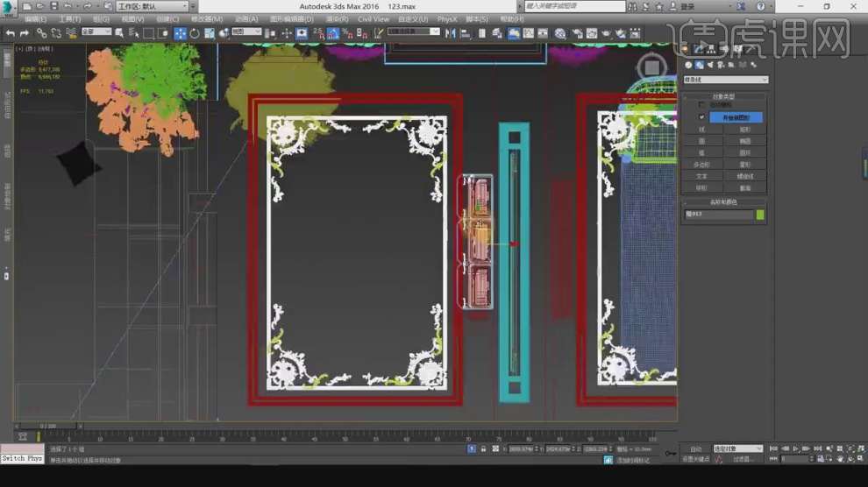Click the 文本 text shape button
The image size is (868, 487).
click(x=701, y=176)
